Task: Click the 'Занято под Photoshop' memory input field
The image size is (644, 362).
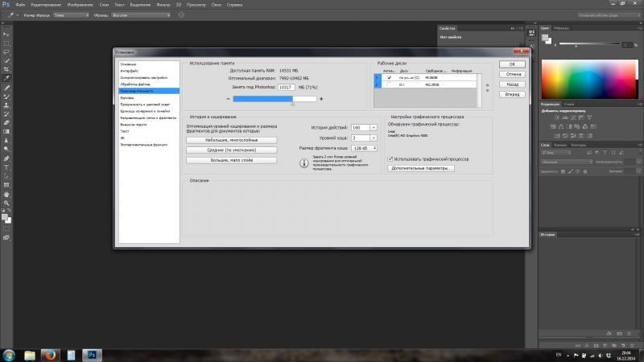Action: click(287, 88)
